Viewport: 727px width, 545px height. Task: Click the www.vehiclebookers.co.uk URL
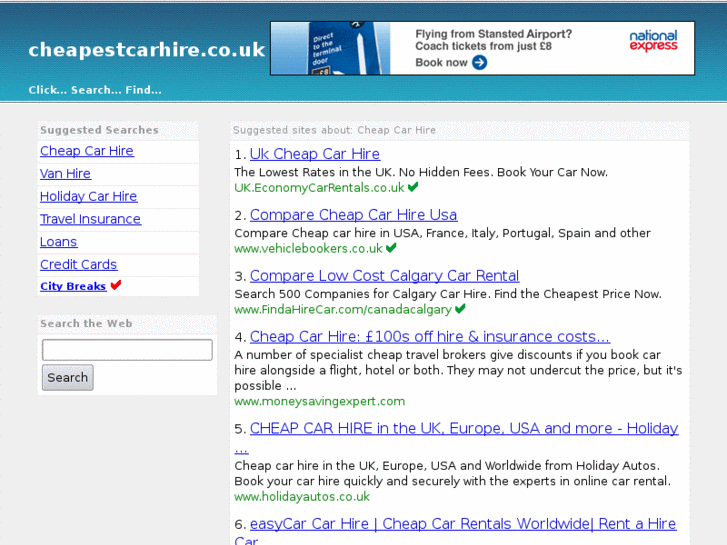308,249
